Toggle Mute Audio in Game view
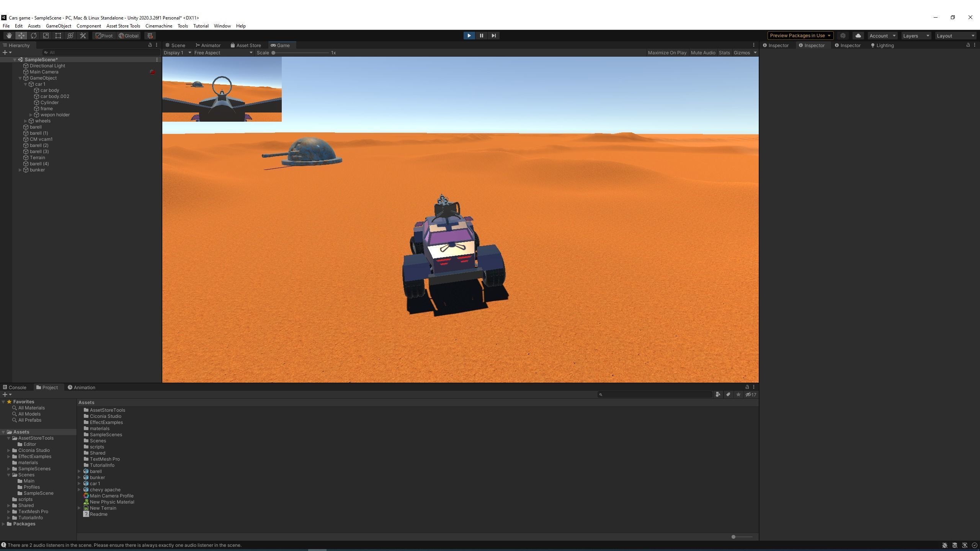The height and width of the screenshot is (551, 980). [x=703, y=53]
